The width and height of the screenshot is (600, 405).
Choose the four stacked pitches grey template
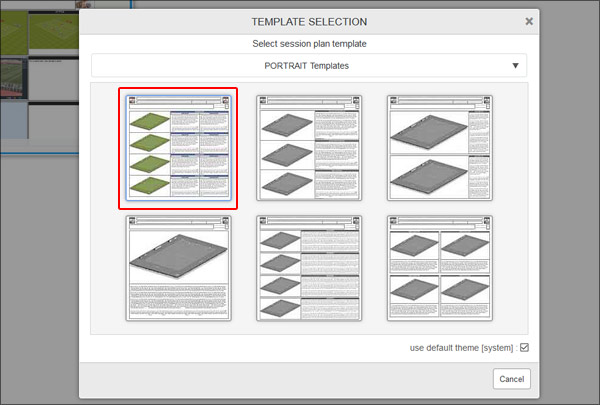pyautogui.click(x=309, y=267)
